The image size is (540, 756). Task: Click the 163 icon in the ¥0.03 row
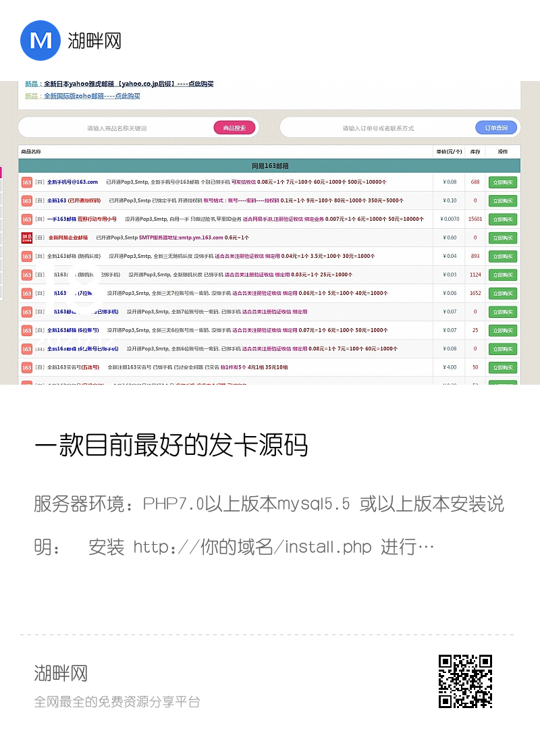(x=26, y=275)
